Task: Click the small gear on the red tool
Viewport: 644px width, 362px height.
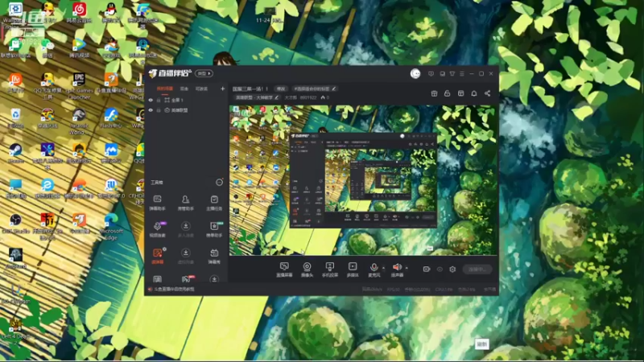Action: tap(164, 249)
